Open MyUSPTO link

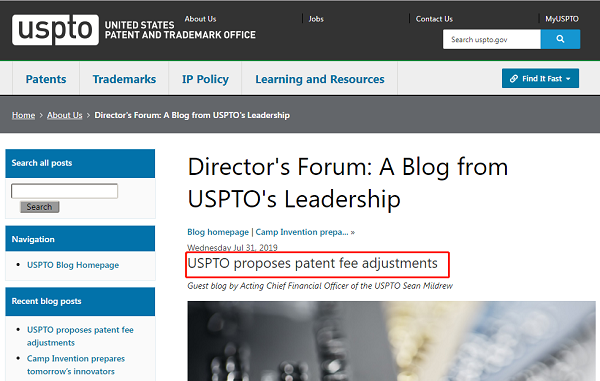562,19
